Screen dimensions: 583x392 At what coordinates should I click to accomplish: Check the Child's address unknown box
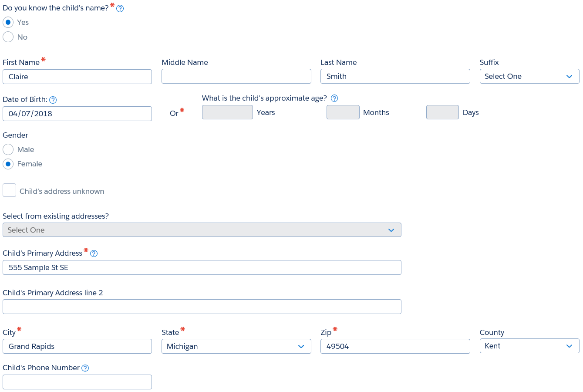pos(9,190)
